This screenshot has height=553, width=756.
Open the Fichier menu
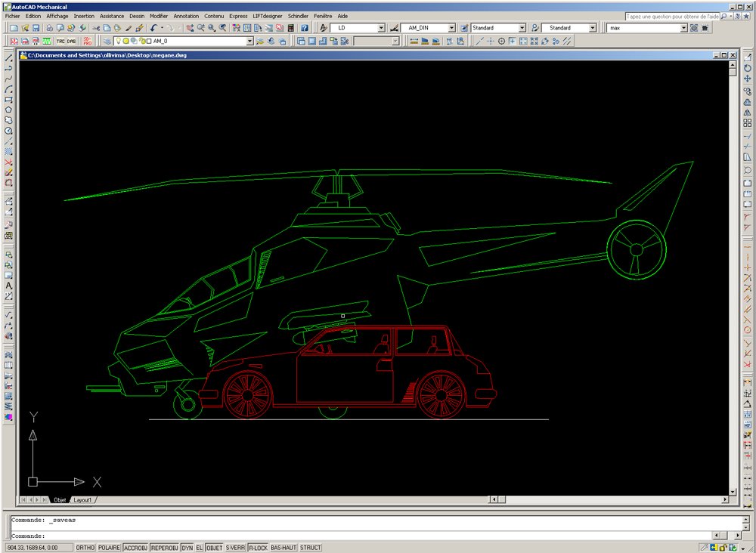pos(13,16)
